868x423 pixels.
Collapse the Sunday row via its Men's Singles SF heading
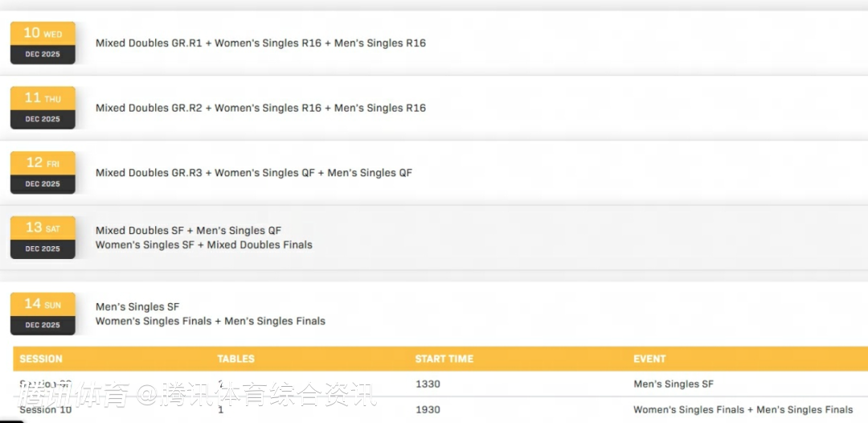coord(137,306)
